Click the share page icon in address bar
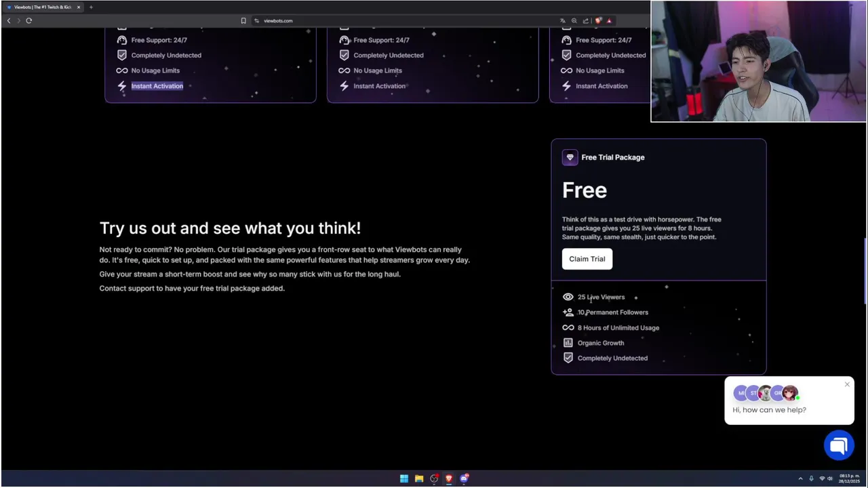This screenshot has height=488, width=868. tap(586, 21)
